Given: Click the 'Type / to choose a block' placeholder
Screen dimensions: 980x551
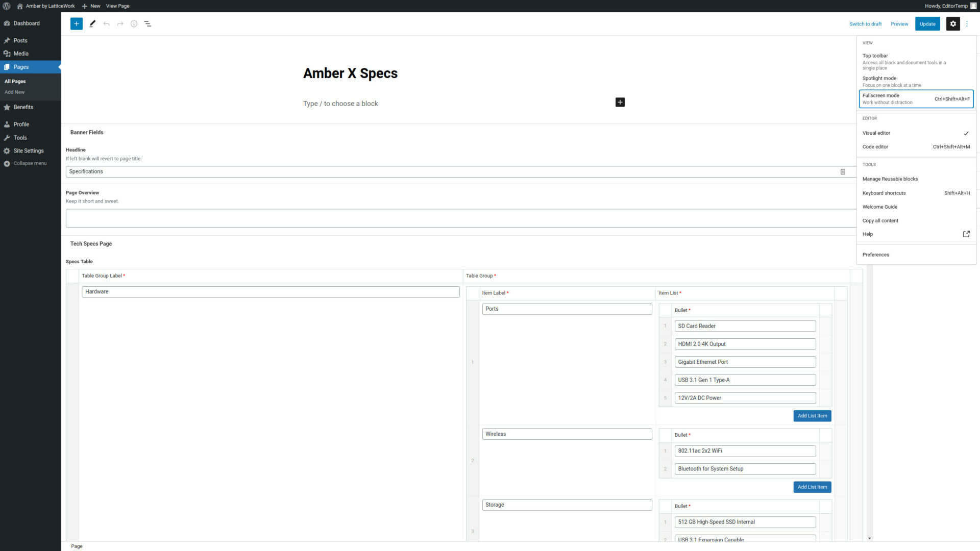Looking at the screenshot, I should pos(340,104).
